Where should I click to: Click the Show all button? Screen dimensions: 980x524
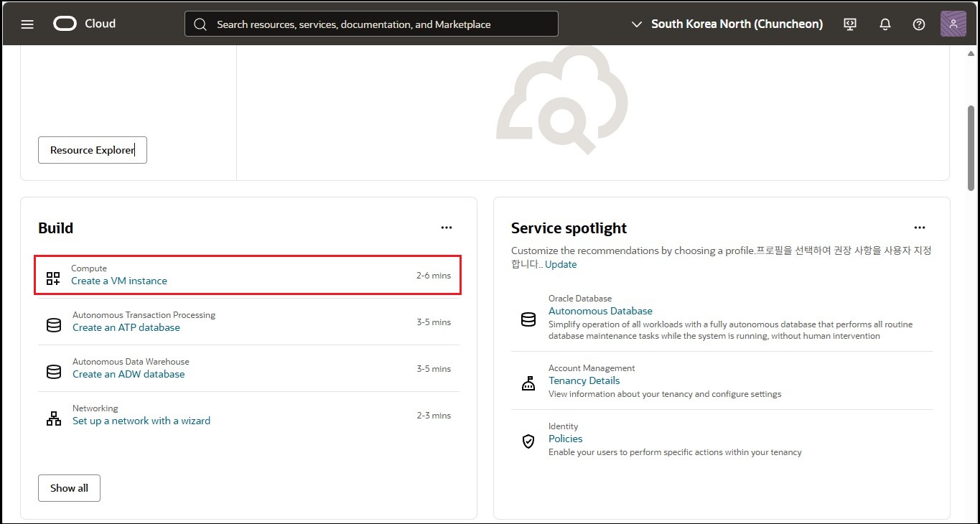click(69, 488)
